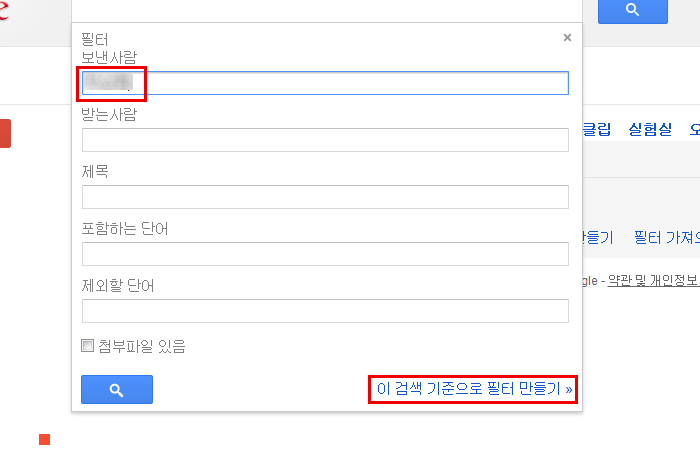The height and width of the screenshot is (450, 700).
Task: Open the partially visible 클립 tab
Action: tap(597, 129)
